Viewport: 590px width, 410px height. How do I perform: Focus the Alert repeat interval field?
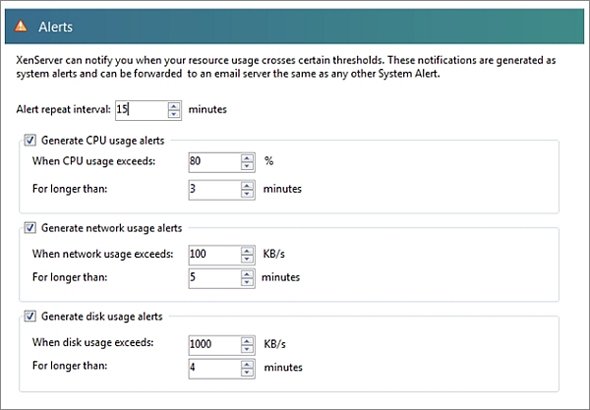(x=141, y=110)
